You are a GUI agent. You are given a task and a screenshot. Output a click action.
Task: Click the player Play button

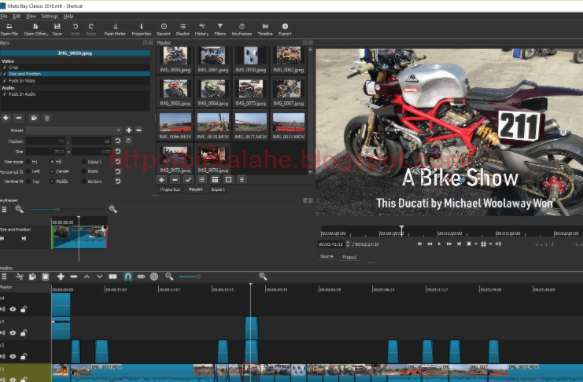(x=439, y=244)
